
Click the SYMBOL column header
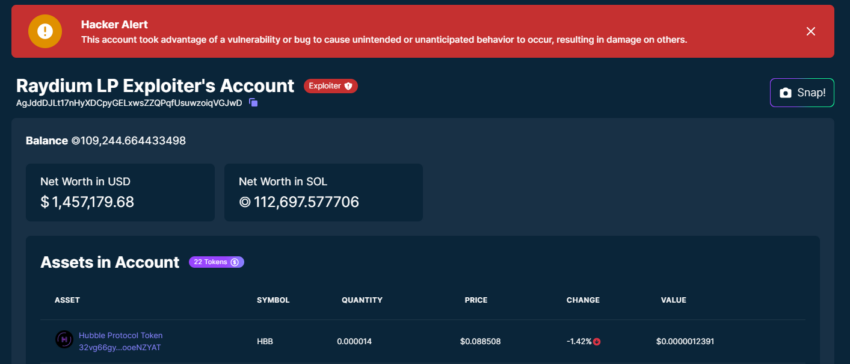click(273, 300)
